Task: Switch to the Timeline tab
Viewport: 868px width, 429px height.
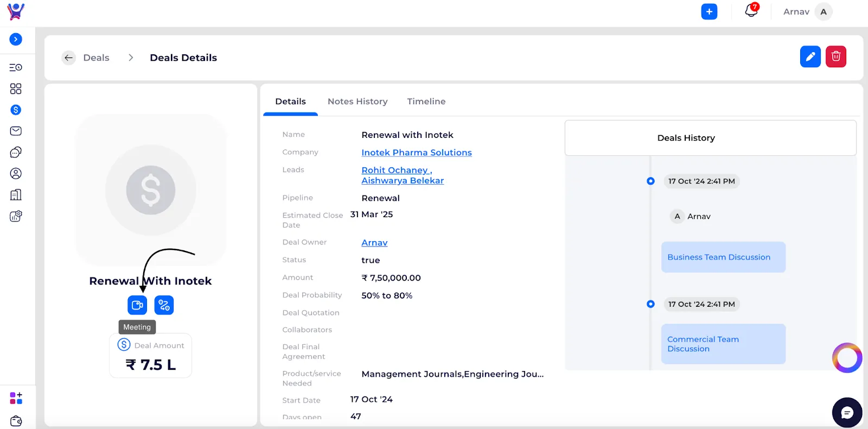Action: (426, 102)
